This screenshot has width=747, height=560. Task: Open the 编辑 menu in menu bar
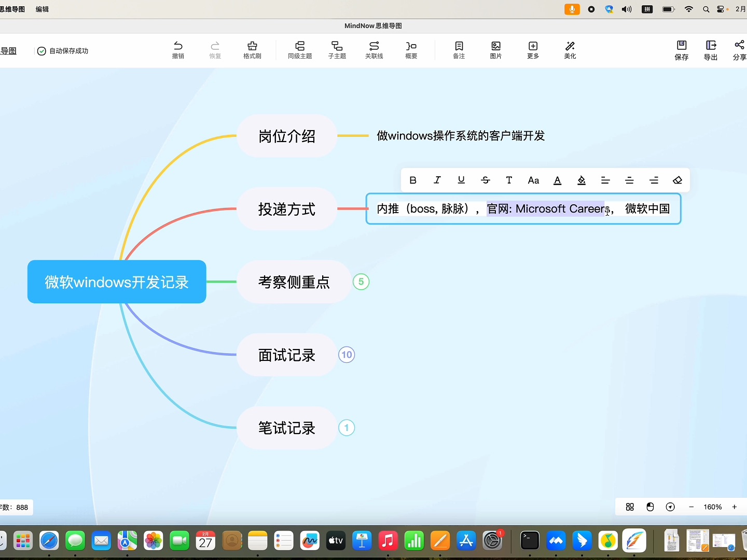[42, 9]
